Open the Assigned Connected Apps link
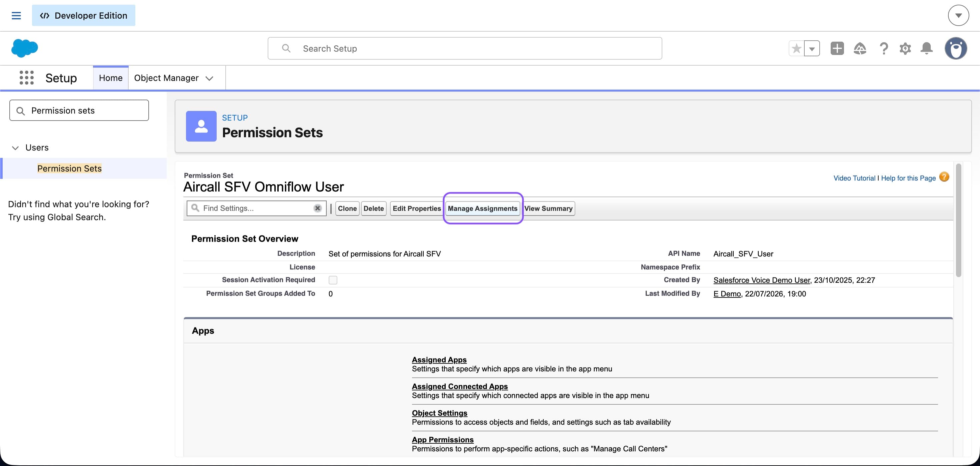The width and height of the screenshot is (980, 466). click(460, 386)
